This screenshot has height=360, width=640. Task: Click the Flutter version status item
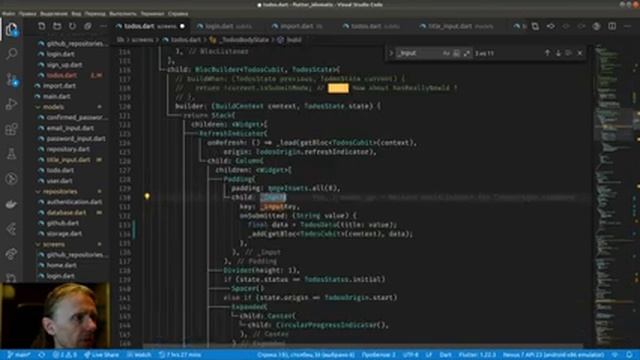(477, 355)
